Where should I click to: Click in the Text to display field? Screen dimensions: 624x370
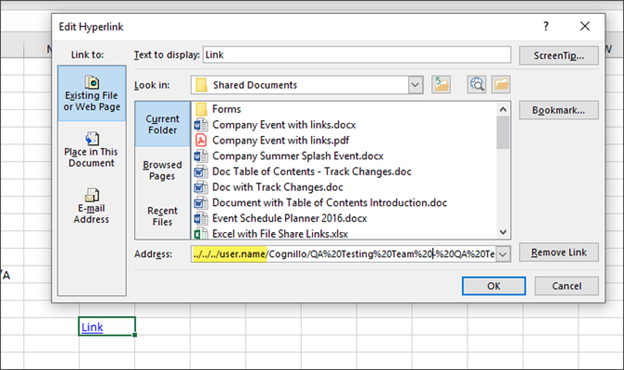click(x=357, y=55)
